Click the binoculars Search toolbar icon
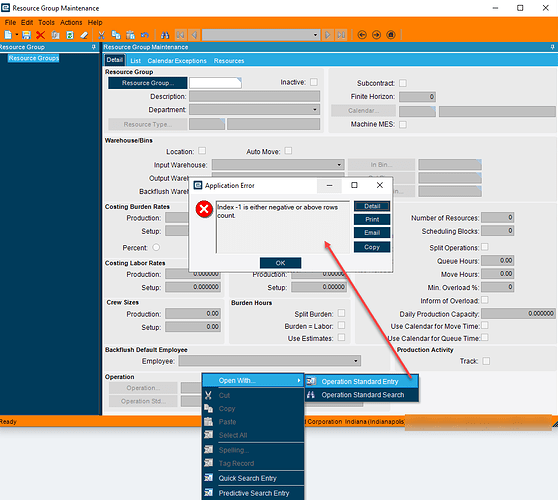Image resolution: width=558 pixels, height=500 pixels. coord(165,35)
